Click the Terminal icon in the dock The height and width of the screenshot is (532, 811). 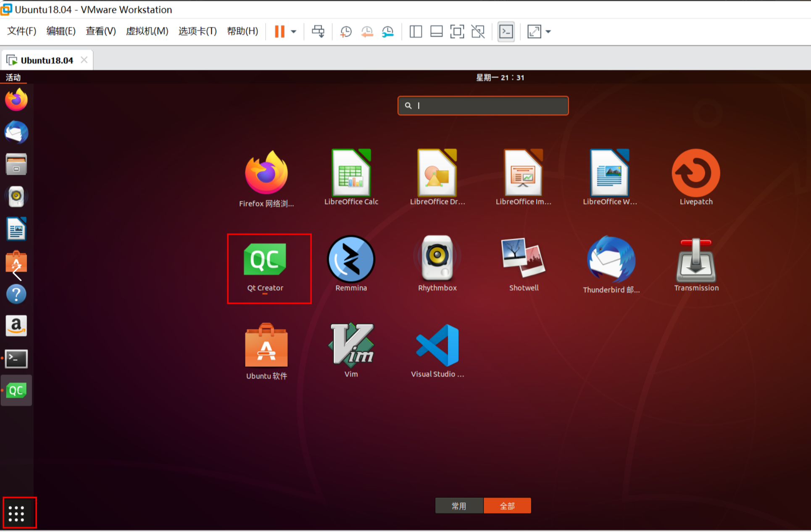[x=16, y=358]
